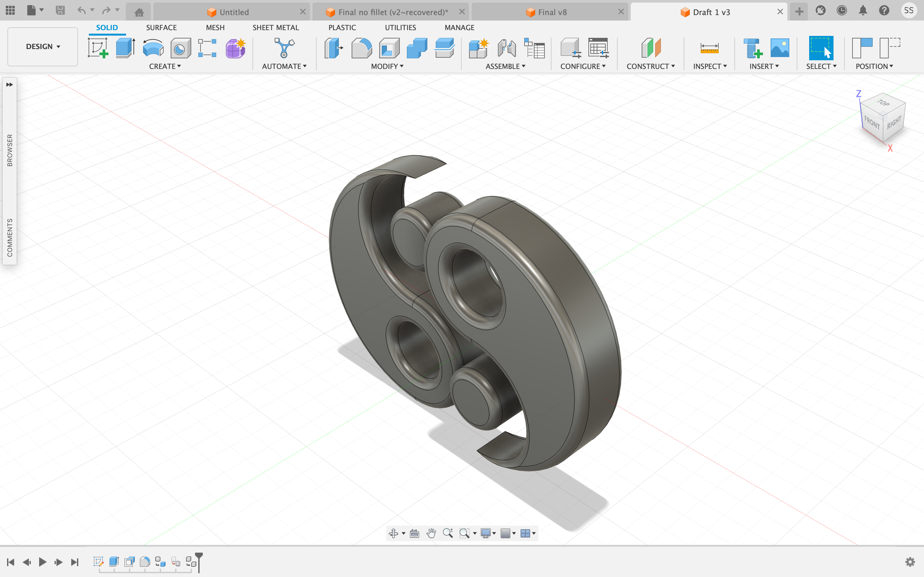The height and width of the screenshot is (577, 924).
Task: Expand the MODIFY dropdown menu
Action: 389,66
